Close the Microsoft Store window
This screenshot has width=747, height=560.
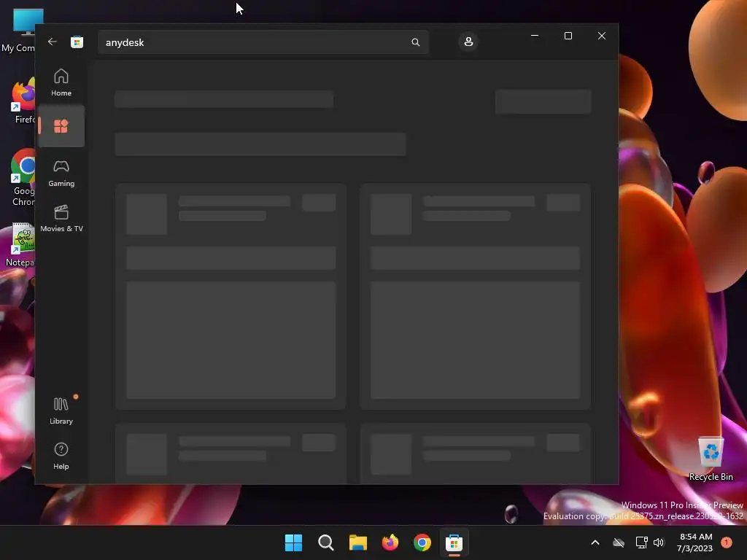(x=602, y=36)
